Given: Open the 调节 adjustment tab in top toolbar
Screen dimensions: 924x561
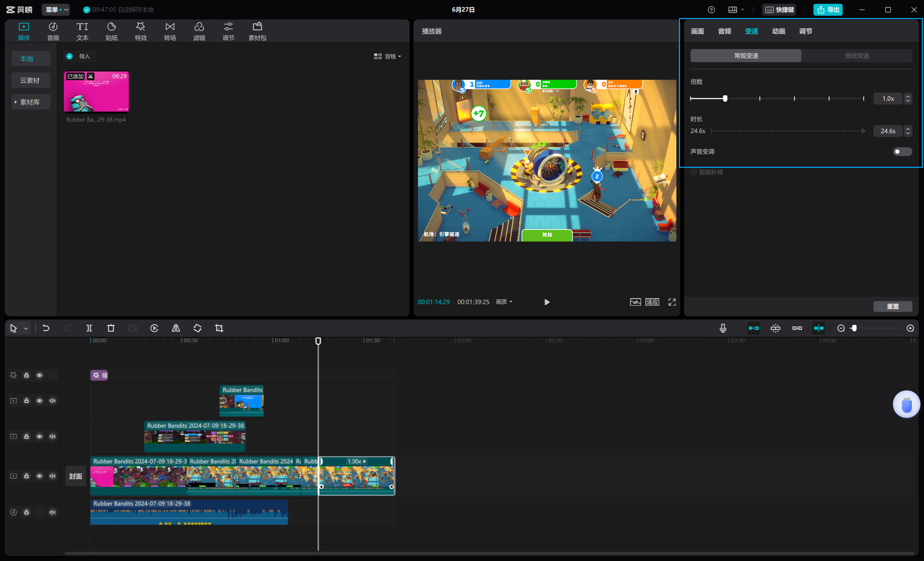Looking at the screenshot, I should (228, 31).
